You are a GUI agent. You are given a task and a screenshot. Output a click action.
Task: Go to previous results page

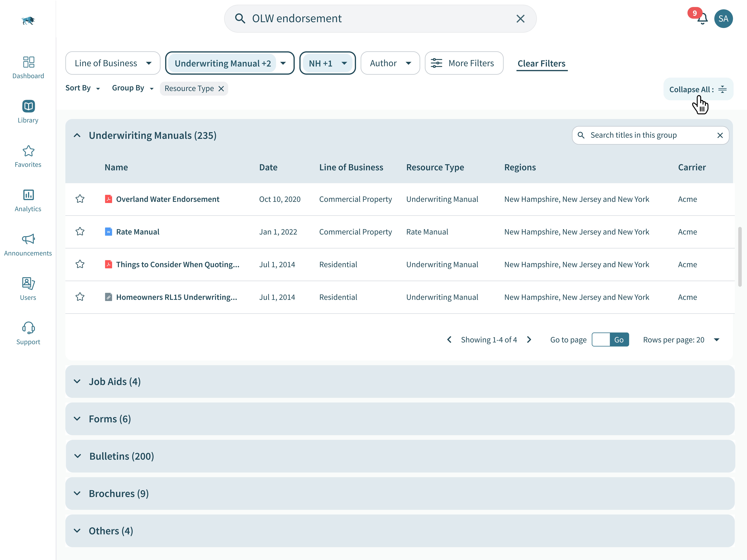(x=449, y=340)
